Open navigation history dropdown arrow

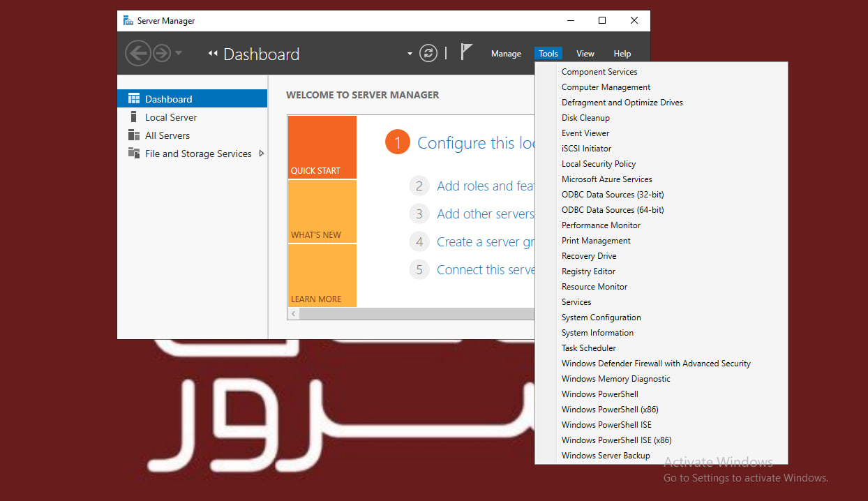(x=179, y=54)
